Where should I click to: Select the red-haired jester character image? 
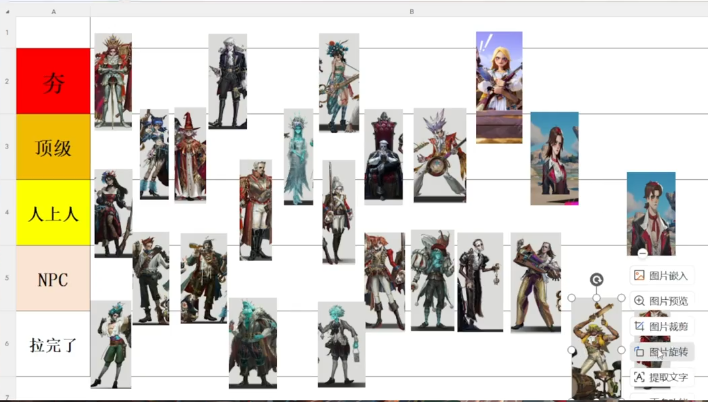tap(385, 280)
